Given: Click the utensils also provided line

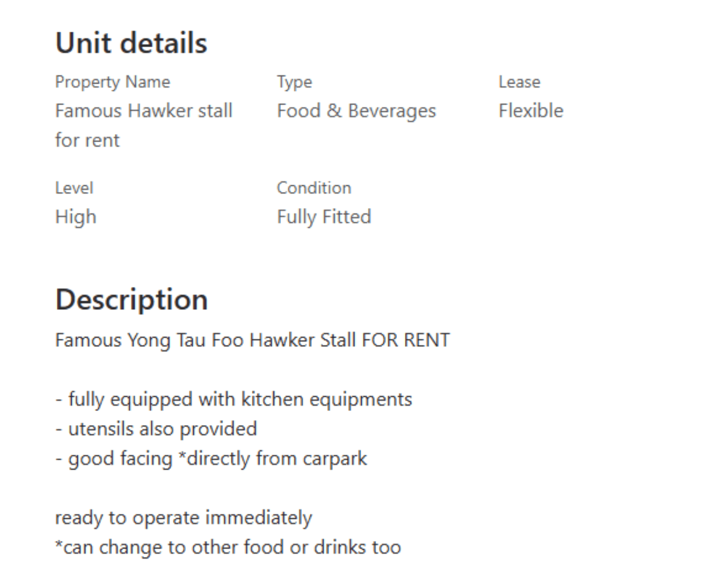Looking at the screenshot, I should tap(156, 429).
